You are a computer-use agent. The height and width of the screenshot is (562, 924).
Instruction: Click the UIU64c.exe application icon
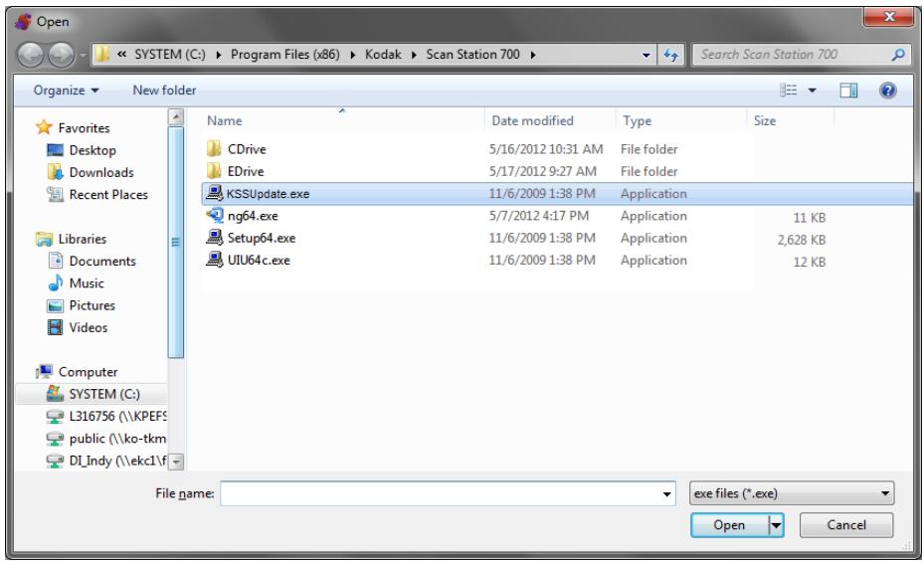coord(214,260)
